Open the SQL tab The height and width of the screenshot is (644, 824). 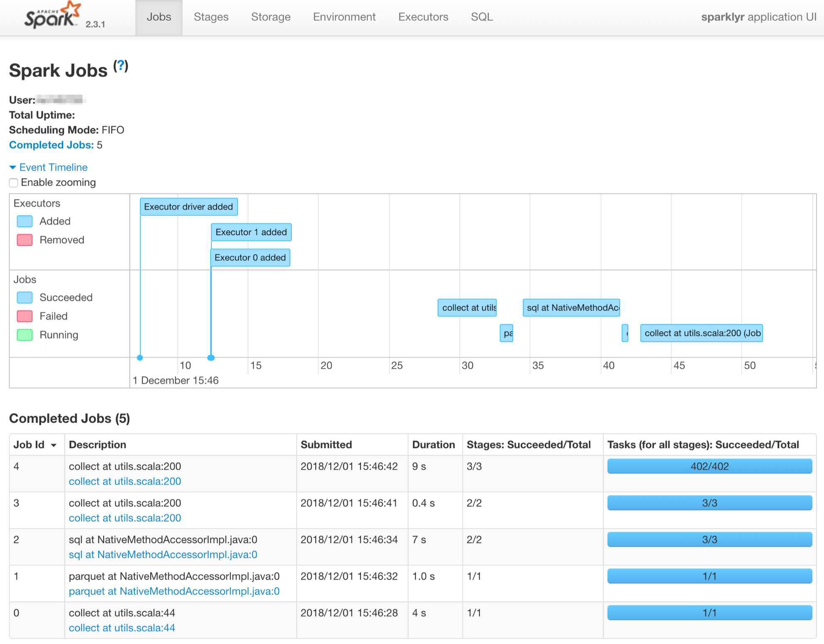(481, 17)
